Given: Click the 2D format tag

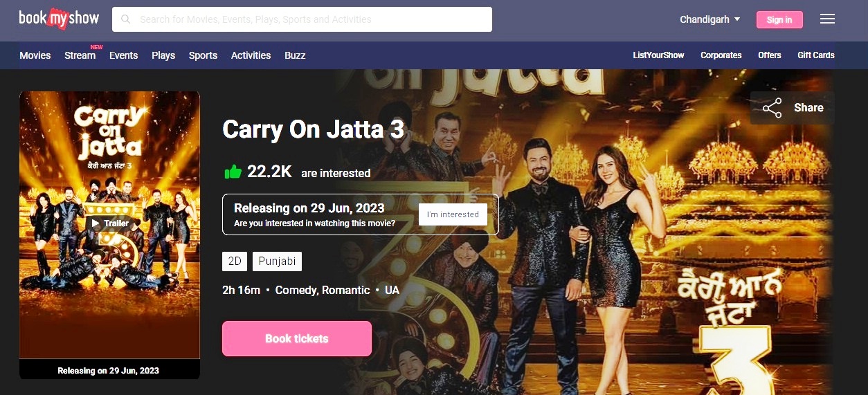Looking at the screenshot, I should tap(235, 261).
